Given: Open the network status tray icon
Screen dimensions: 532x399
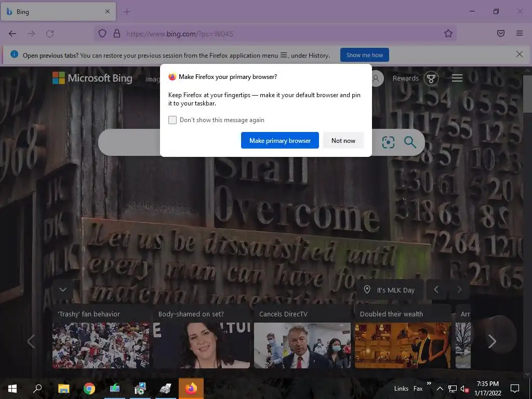Looking at the screenshot, I should [x=453, y=389].
